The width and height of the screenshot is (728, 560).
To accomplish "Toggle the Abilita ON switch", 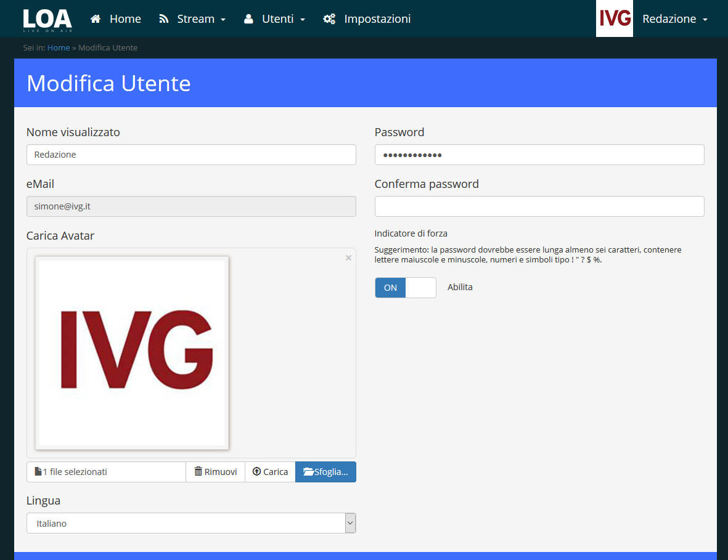I will 406,288.
